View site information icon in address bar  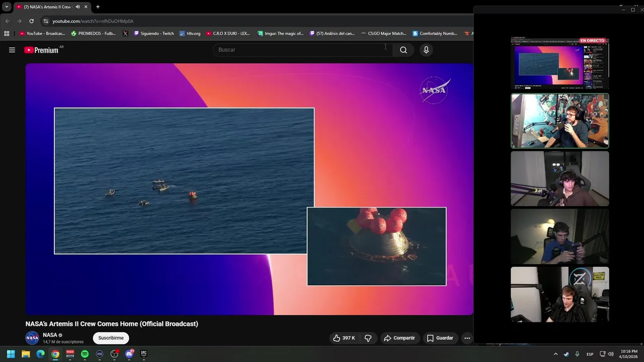46,21
